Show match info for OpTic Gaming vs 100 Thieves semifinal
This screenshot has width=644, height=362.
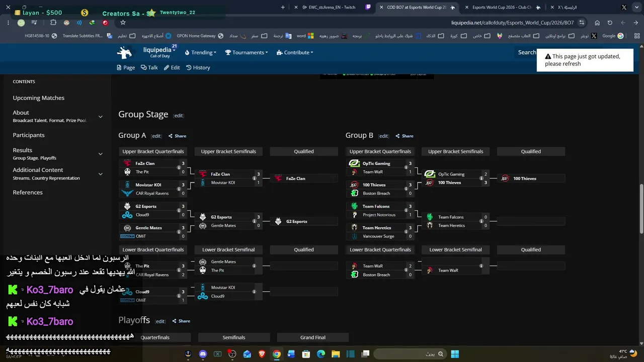tap(481, 178)
